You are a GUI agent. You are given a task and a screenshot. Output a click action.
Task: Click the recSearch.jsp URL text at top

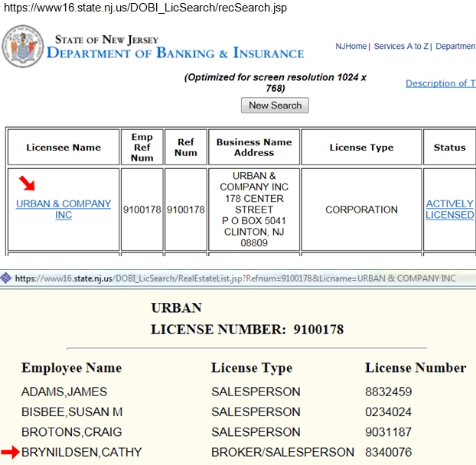(x=145, y=8)
